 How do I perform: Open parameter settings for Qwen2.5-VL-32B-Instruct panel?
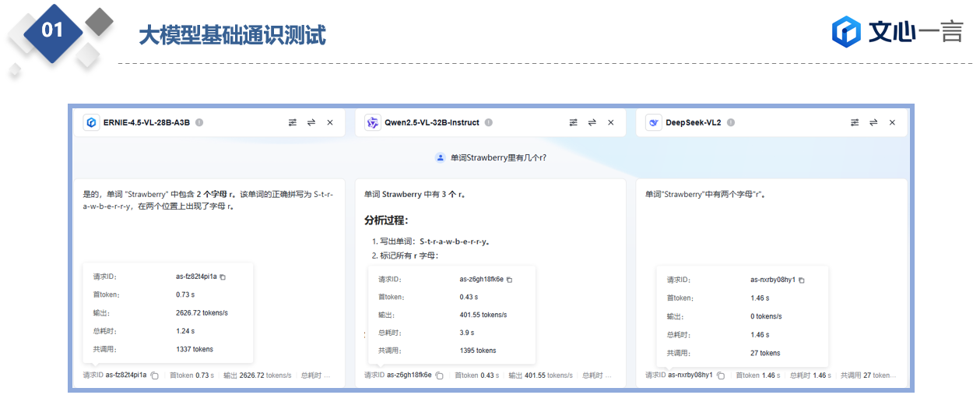click(x=574, y=122)
